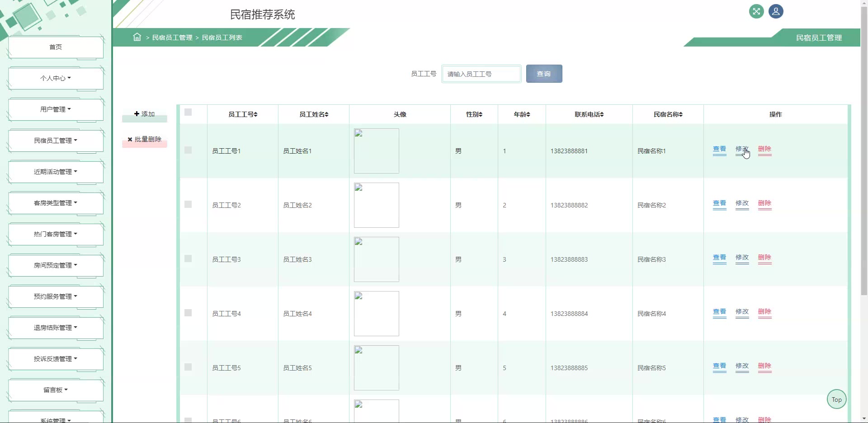Viewport: 868px width, 423px height.
Task: Select phone number 13823888883
Action: click(x=569, y=259)
